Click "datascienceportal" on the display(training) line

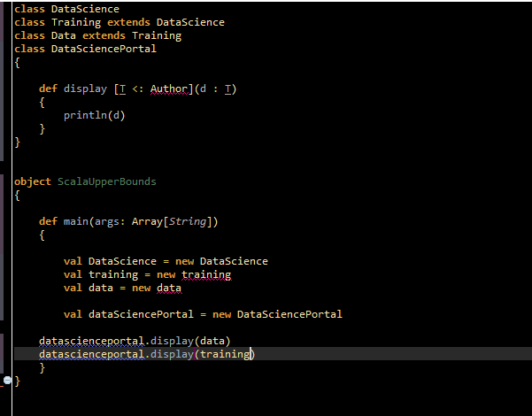pos(91,354)
